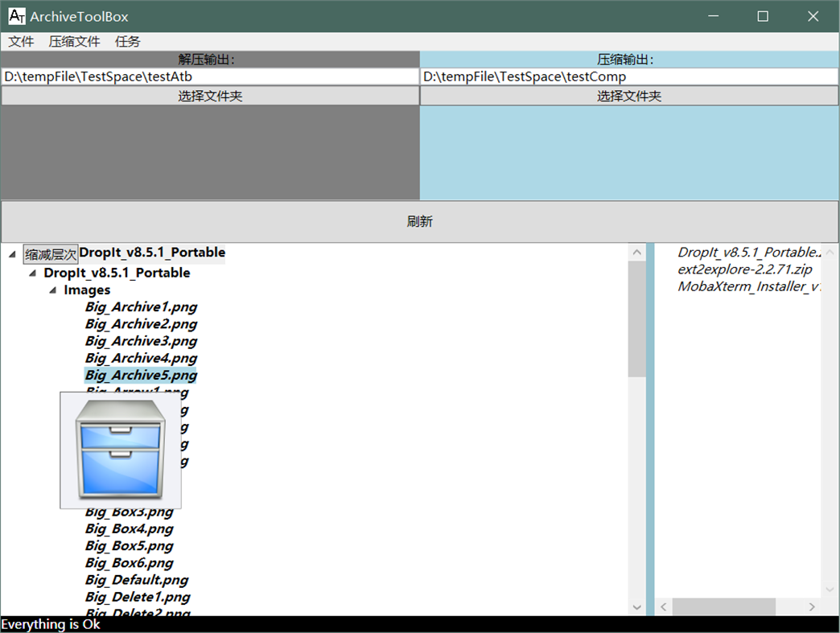Screen dimensions: 840x633
Task: Collapse the root DropIt_v8.5.1_Portable node
Action: (x=11, y=253)
